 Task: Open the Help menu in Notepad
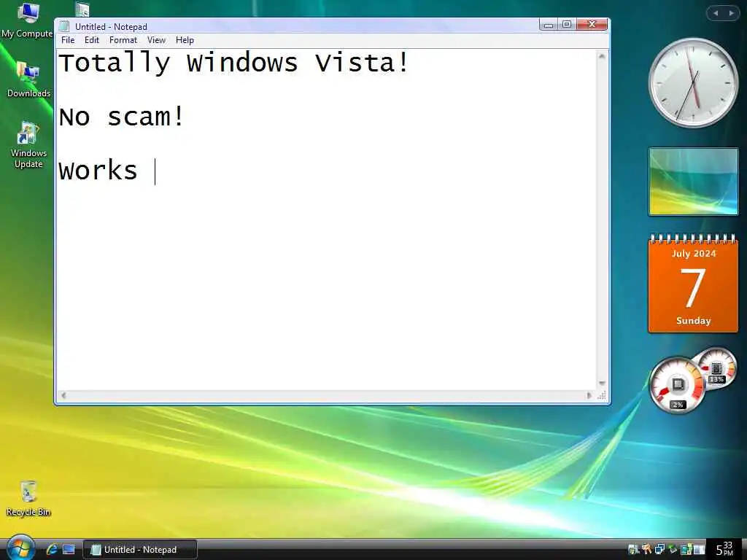[185, 40]
